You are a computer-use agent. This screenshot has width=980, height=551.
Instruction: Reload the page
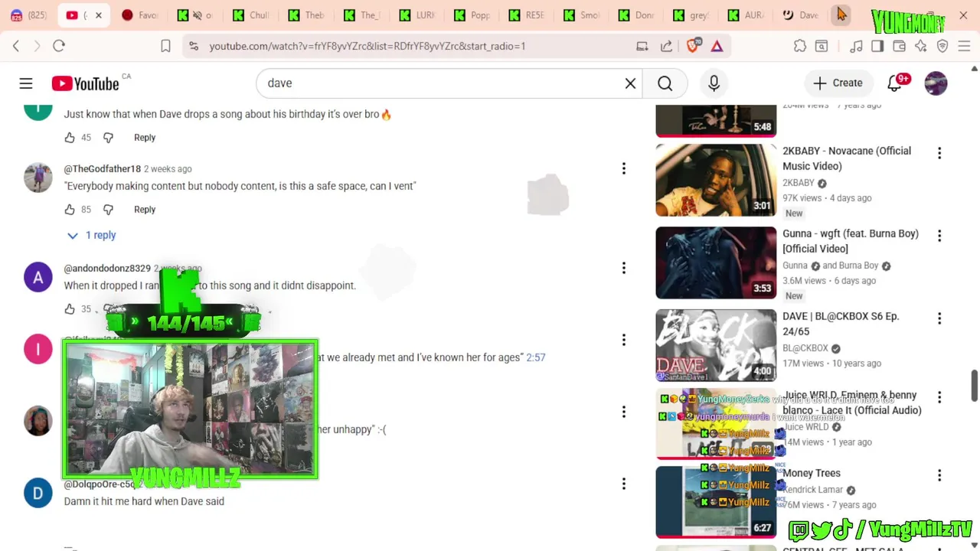point(59,46)
